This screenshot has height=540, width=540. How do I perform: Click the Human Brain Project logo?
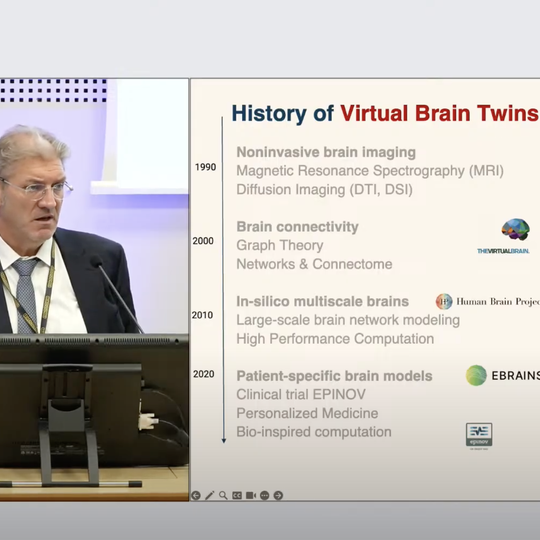tap(487, 301)
